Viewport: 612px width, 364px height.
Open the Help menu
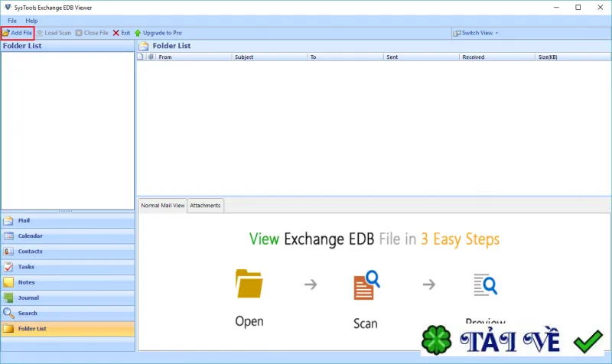(x=31, y=21)
